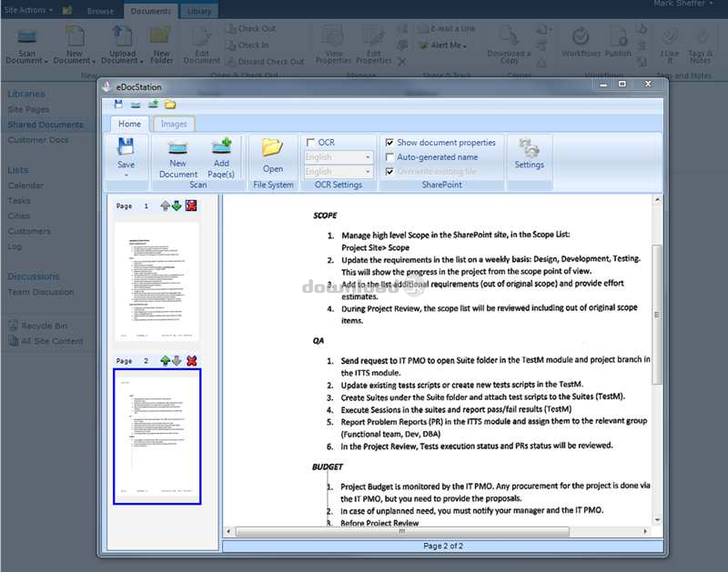This screenshot has height=572, width=728.
Task: Click Page 2 gray down arrow
Action: [177, 360]
